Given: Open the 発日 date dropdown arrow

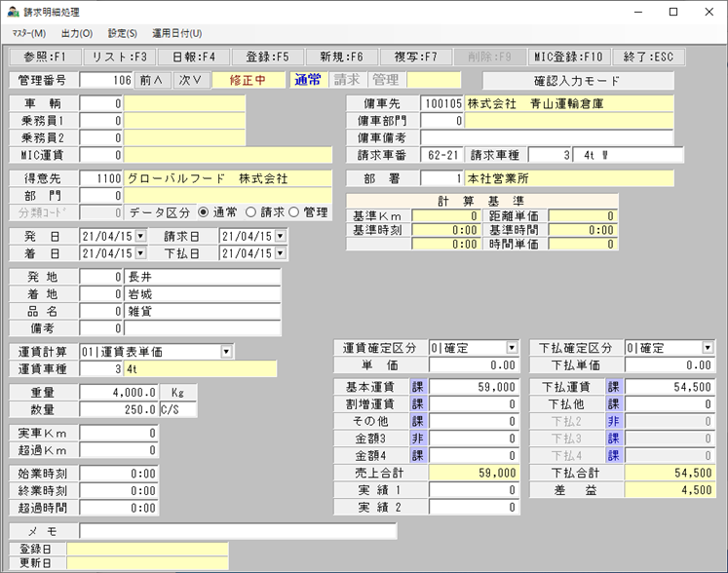Looking at the screenshot, I should pyautogui.click(x=140, y=236).
